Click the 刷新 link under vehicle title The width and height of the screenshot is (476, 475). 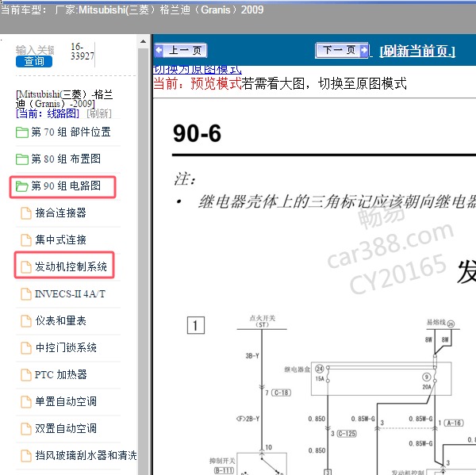[x=99, y=114]
